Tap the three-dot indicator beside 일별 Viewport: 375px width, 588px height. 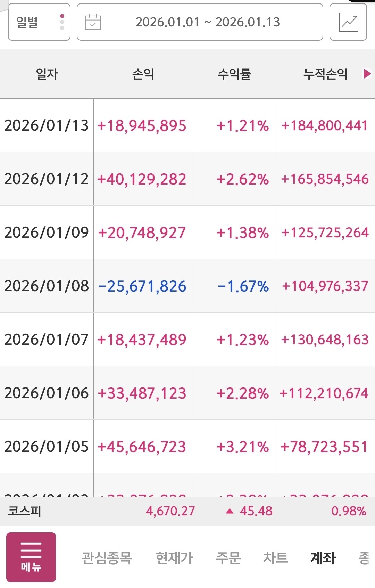click(62, 22)
